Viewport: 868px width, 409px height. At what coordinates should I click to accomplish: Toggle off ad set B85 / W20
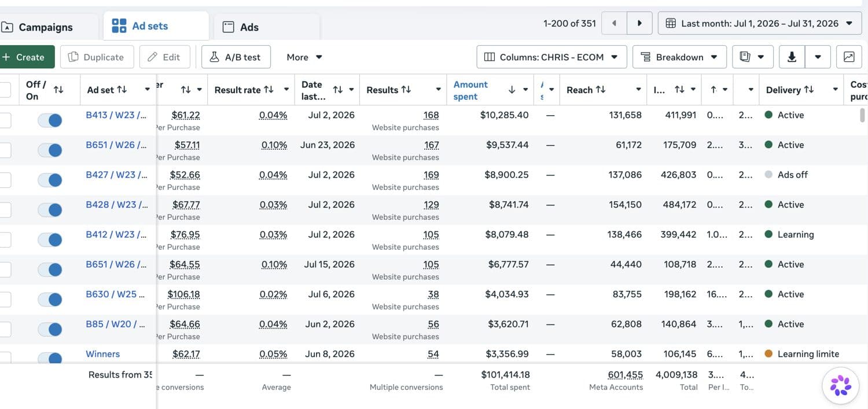[x=50, y=329]
